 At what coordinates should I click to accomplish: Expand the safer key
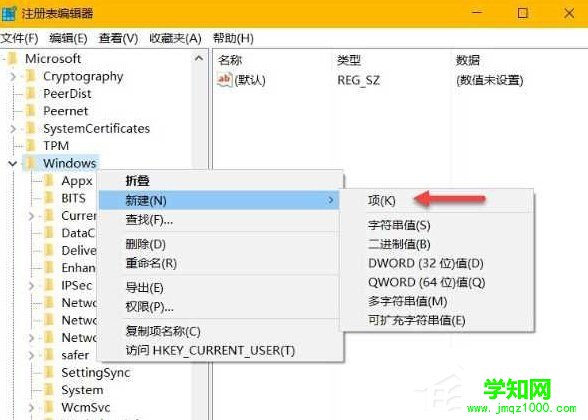32,355
